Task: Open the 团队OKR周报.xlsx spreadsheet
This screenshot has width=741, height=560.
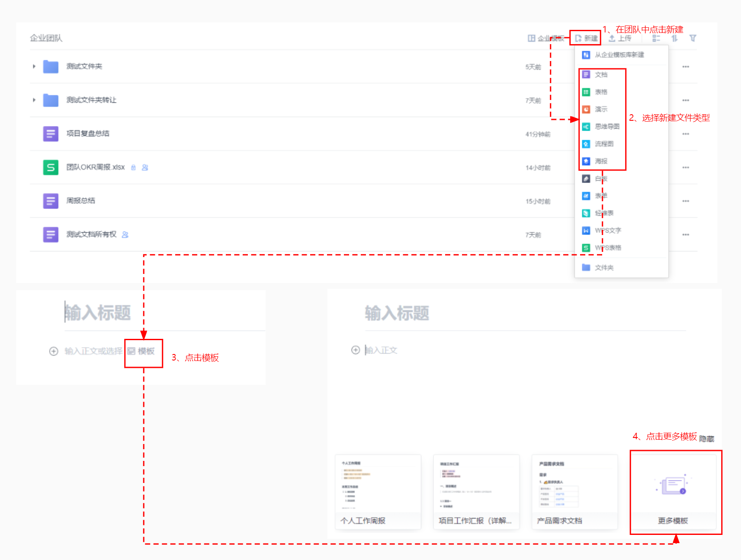Action: click(96, 167)
